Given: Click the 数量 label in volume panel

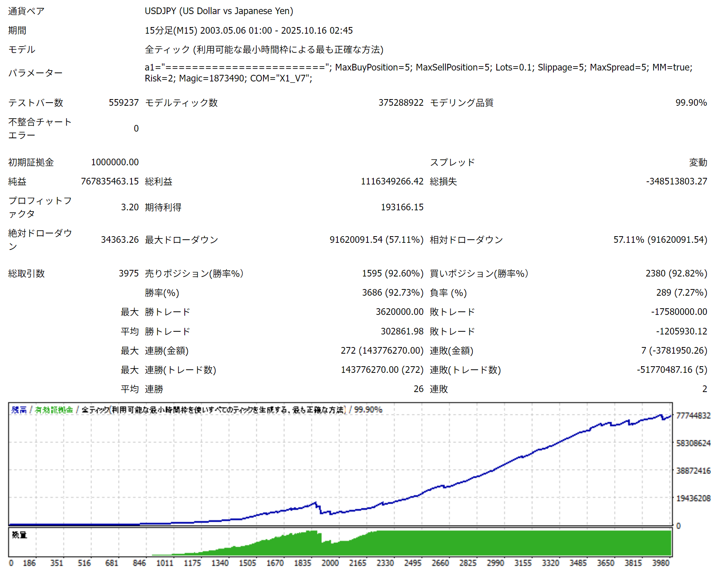Looking at the screenshot, I should 19,535.
